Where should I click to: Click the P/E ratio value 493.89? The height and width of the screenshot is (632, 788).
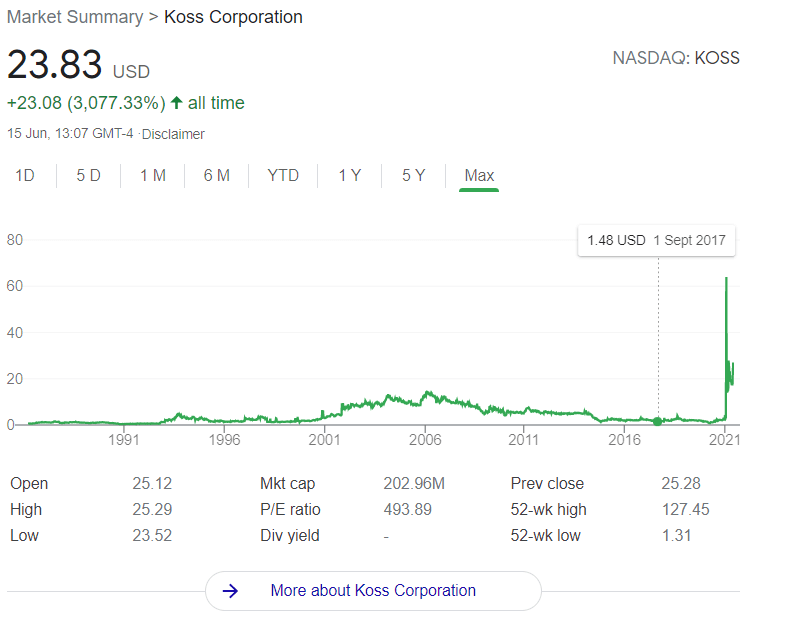click(x=408, y=509)
